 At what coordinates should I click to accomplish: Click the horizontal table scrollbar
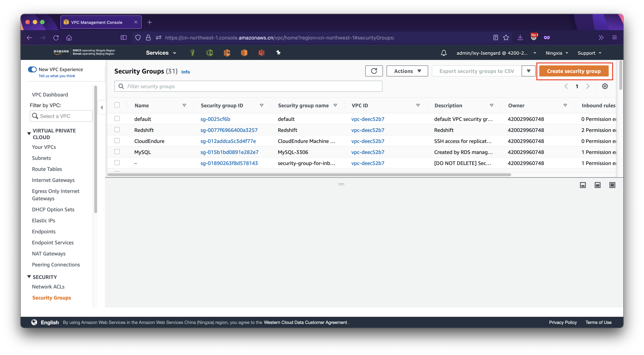pyautogui.click(x=309, y=175)
